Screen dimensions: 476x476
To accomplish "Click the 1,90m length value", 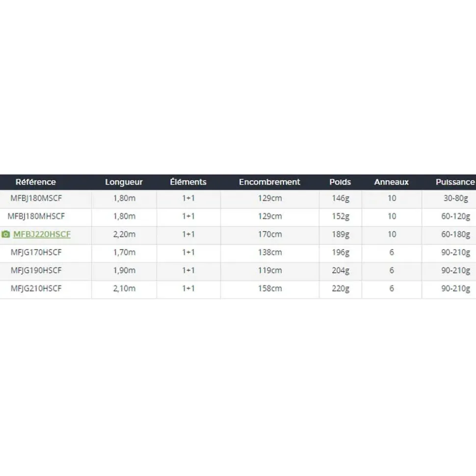I will coord(124,270).
